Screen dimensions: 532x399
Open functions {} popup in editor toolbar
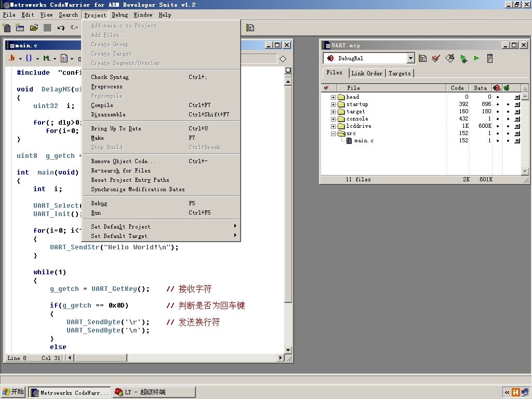point(32,58)
